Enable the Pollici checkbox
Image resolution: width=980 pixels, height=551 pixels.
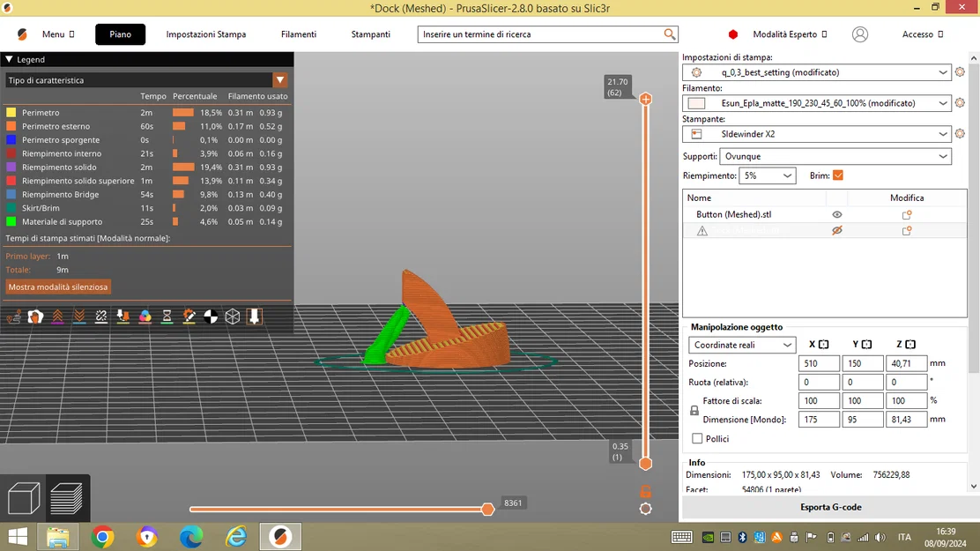tap(697, 438)
